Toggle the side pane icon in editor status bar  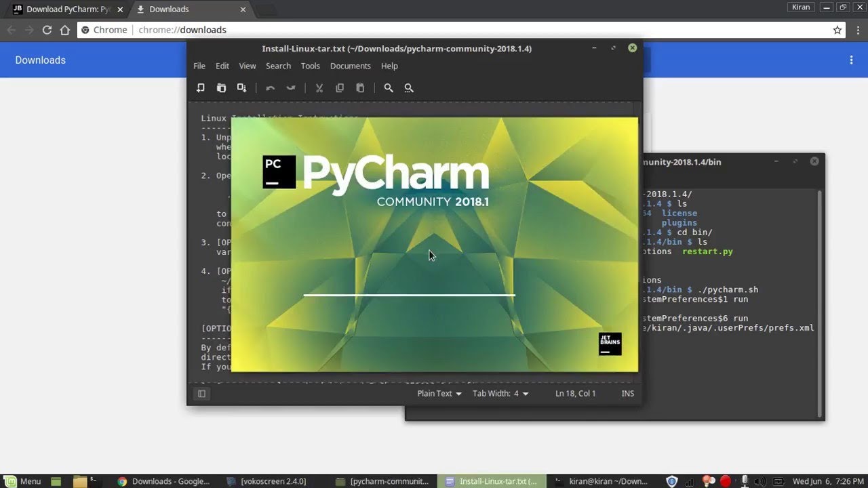point(201,394)
